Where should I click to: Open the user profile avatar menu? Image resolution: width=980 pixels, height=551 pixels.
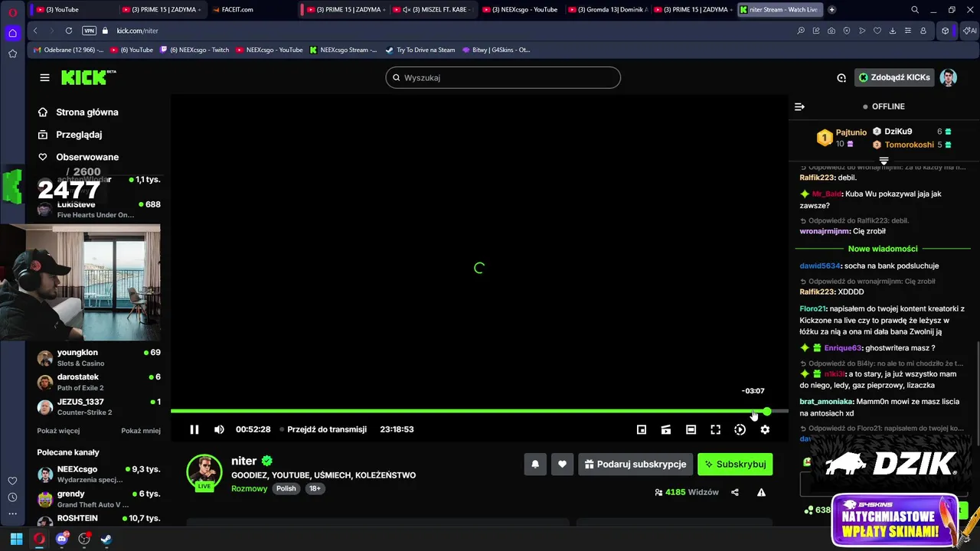tap(949, 77)
